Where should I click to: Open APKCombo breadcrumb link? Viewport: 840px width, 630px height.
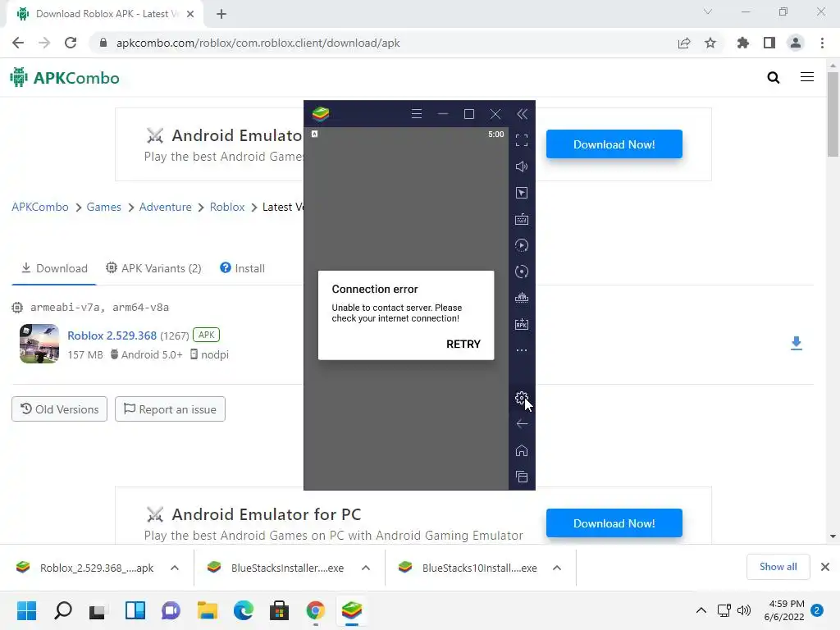coord(40,207)
